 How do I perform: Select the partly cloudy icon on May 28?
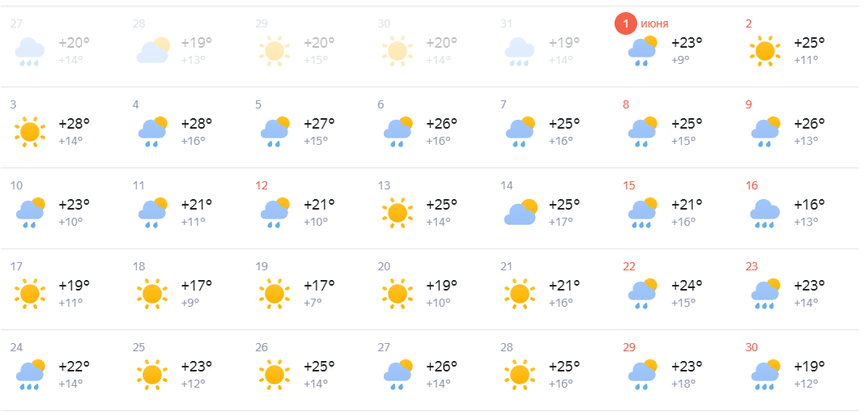[153, 50]
